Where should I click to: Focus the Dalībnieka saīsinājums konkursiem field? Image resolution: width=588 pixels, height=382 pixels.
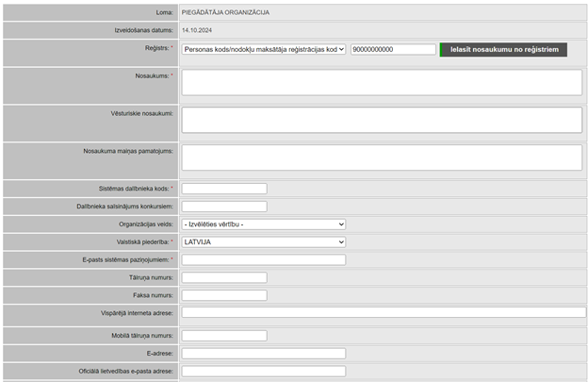[x=224, y=207]
